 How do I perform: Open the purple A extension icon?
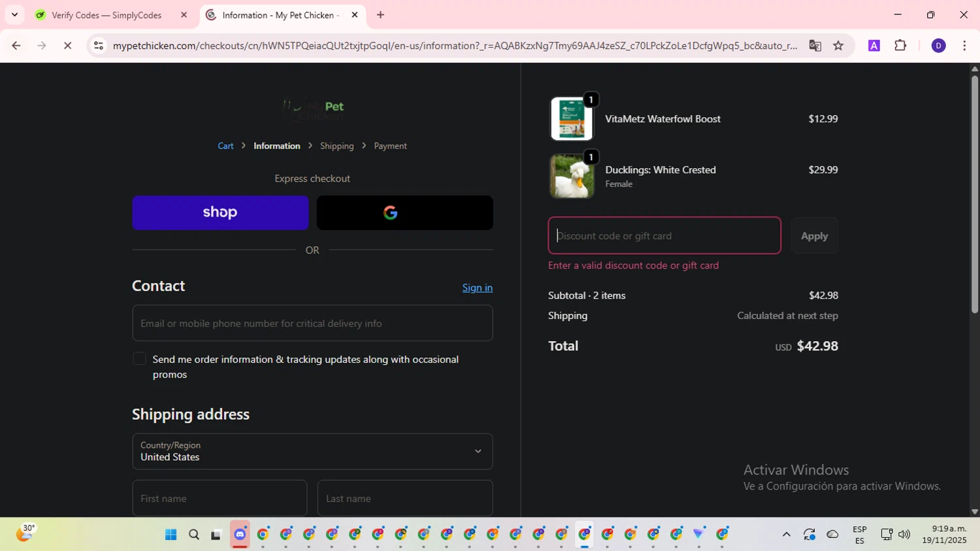coord(874,46)
